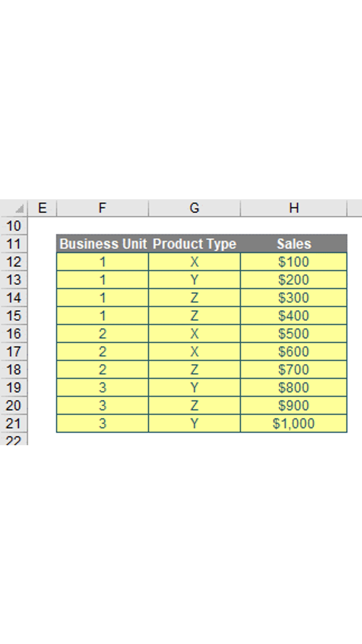Select the cell containing $100
This screenshot has width=362, height=644.
coord(293,262)
